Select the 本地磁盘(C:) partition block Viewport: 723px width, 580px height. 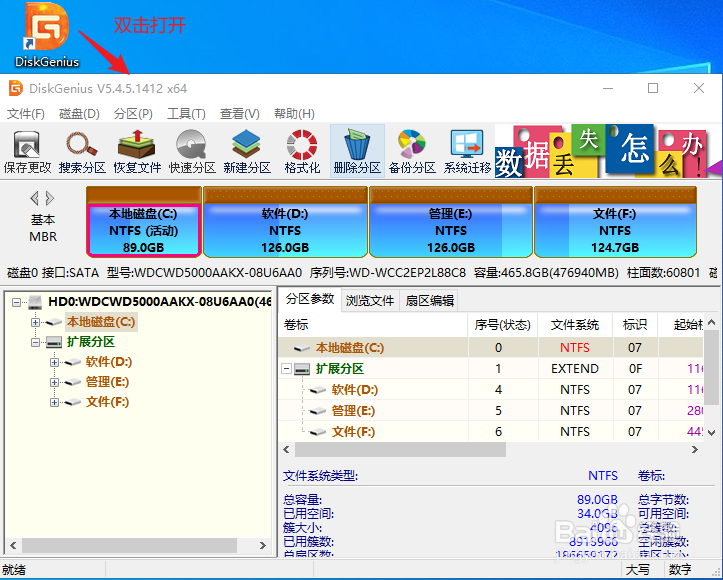coord(143,222)
